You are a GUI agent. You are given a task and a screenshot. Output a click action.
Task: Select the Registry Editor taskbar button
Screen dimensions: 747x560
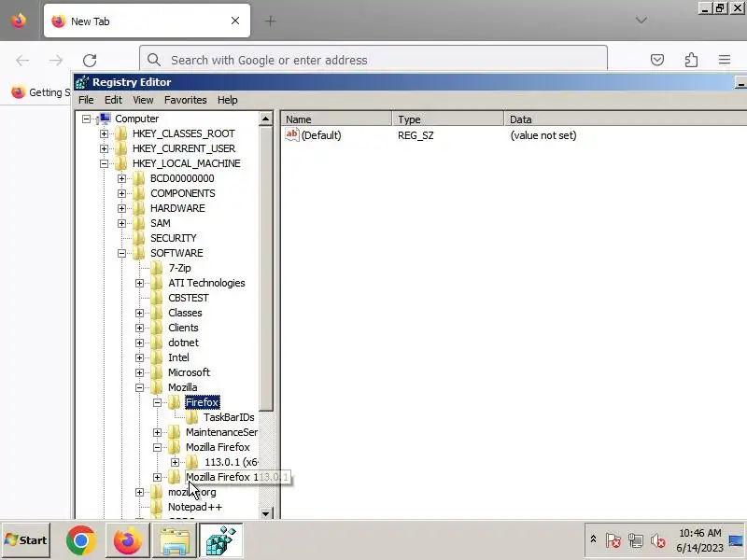[220, 540]
